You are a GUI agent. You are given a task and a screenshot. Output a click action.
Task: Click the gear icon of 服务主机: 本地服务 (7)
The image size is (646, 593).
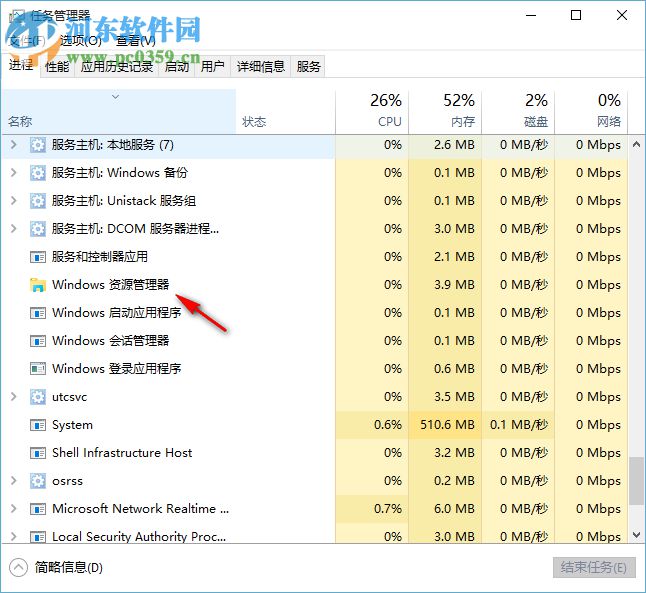tap(38, 145)
